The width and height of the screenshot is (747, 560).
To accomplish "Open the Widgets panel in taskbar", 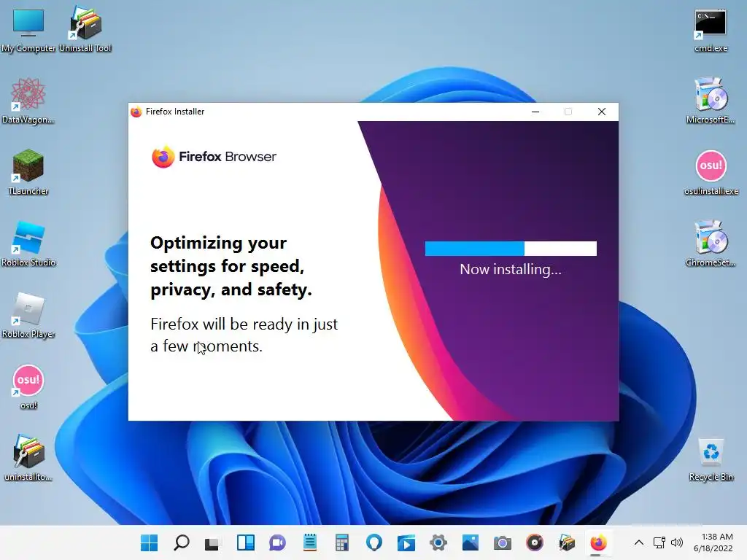I will pos(246,542).
